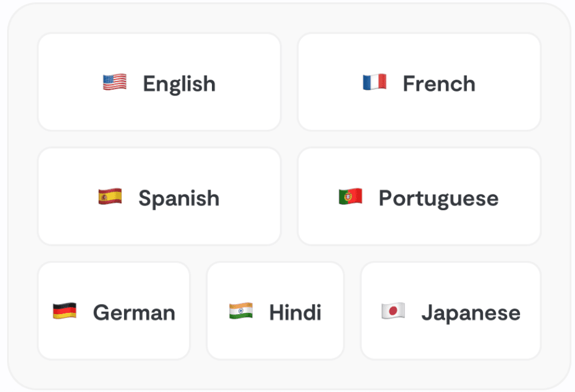Click the Portuguese flag icon
575x392 pixels.
(350, 197)
